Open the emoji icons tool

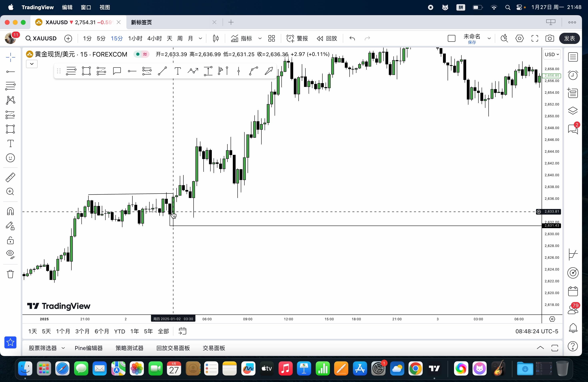point(10,158)
